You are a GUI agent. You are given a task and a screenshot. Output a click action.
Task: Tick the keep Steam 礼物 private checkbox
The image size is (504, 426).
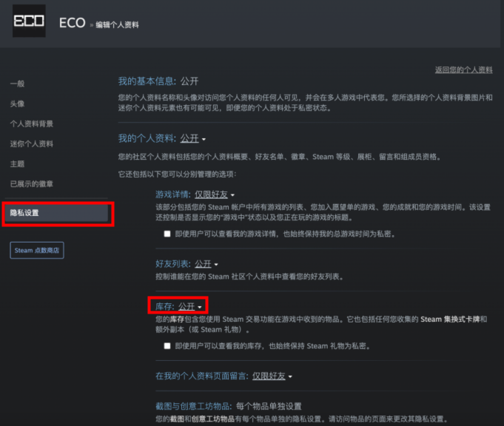[167, 345]
